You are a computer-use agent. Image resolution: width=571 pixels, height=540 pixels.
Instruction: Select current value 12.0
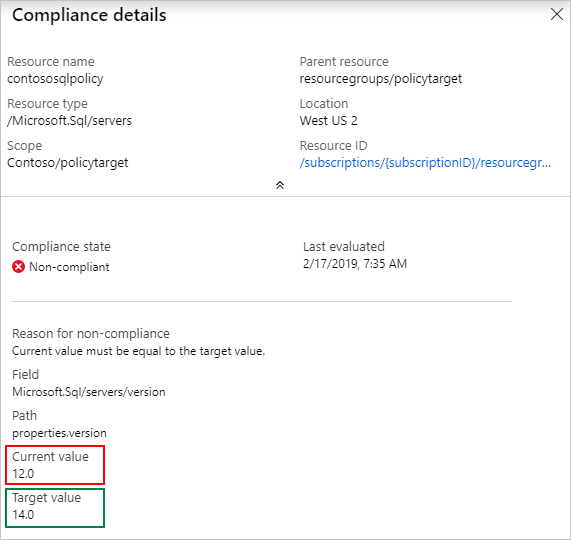pyautogui.click(x=23, y=474)
